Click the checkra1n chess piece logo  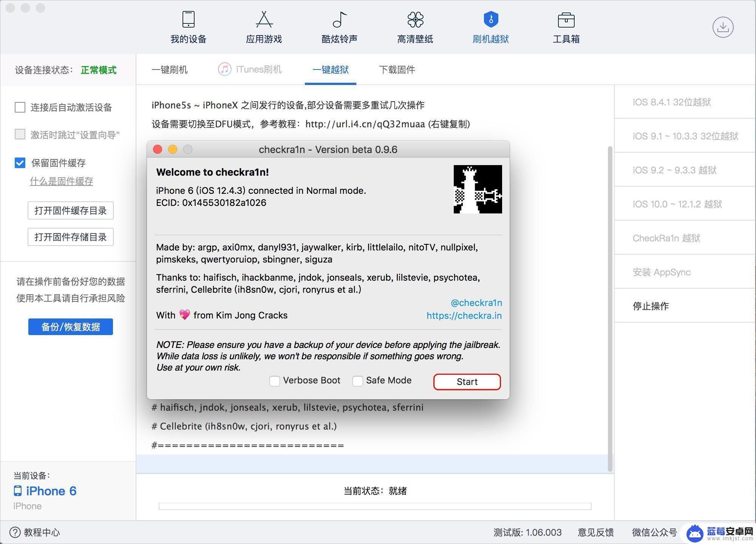click(x=478, y=189)
